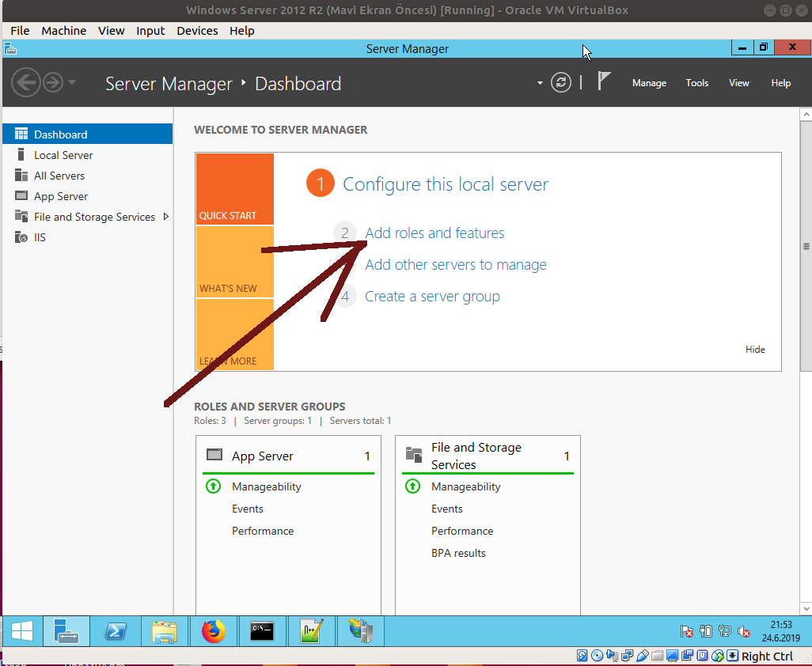Click the VirtualBox shared folders indicator
Screen dimensions: 812x666
tap(657, 657)
